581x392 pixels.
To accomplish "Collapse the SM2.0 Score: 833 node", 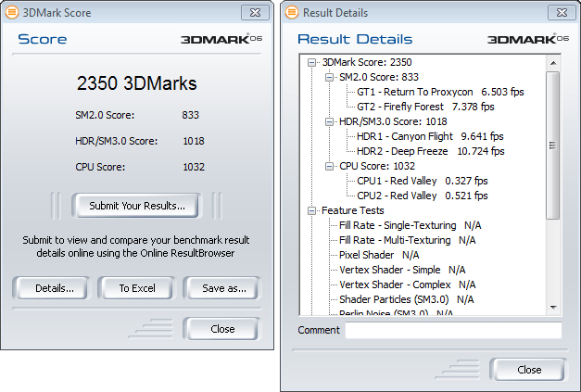I will pyautogui.click(x=329, y=77).
